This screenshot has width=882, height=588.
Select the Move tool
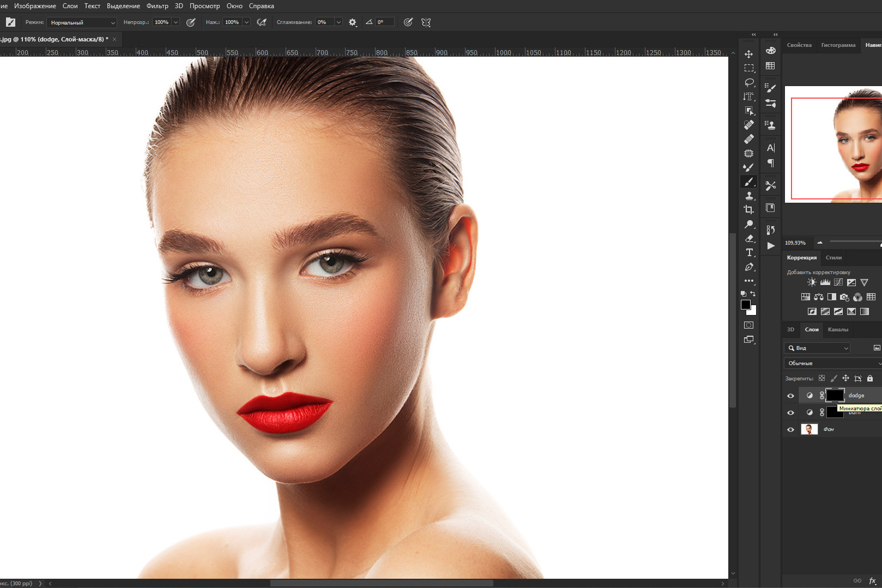[x=749, y=54]
